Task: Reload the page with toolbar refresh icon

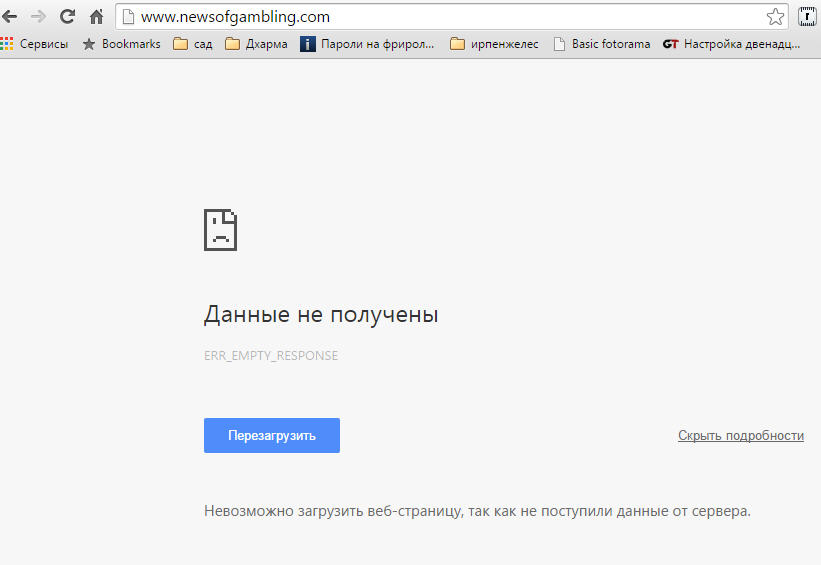Action: pyautogui.click(x=68, y=17)
